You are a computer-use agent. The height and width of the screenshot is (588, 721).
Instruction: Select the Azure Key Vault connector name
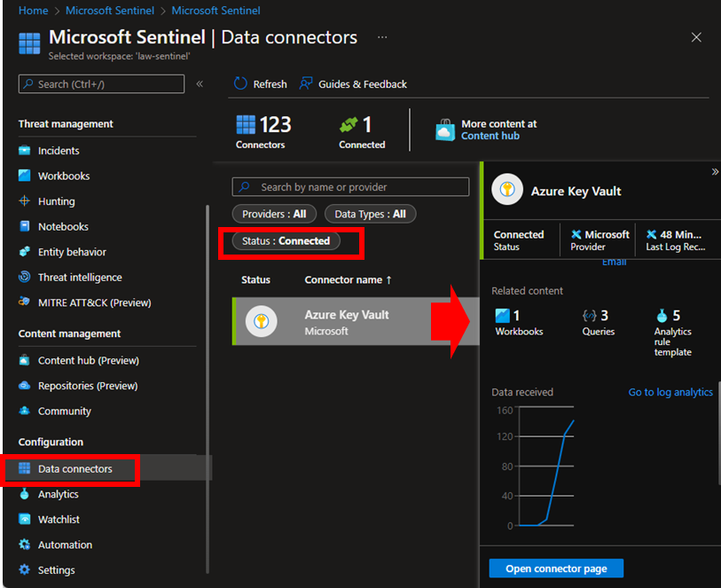(347, 315)
